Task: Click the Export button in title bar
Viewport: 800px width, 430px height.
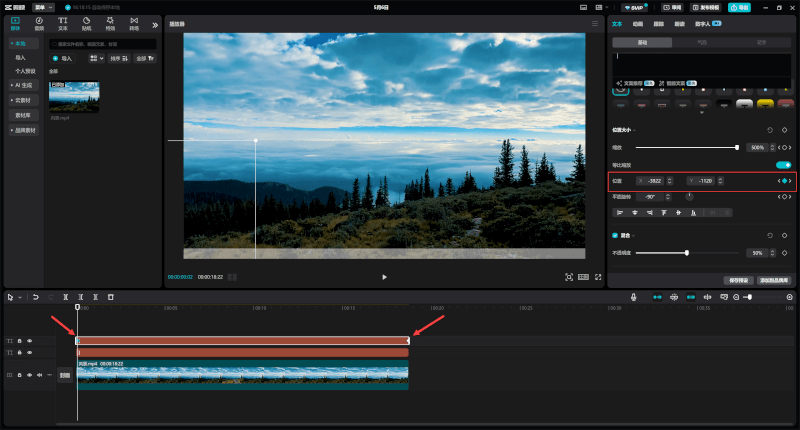Action: (739, 8)
